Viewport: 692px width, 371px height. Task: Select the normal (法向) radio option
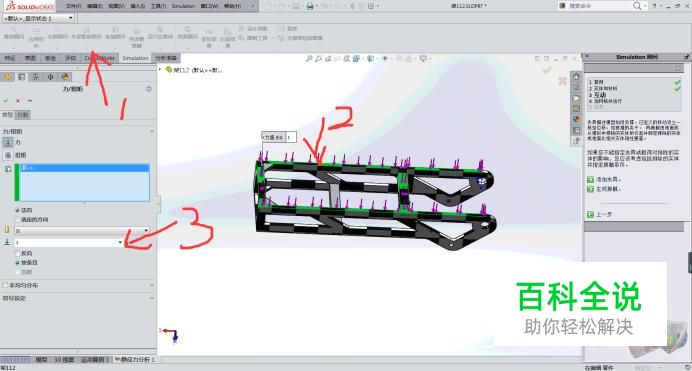tap(18, 210)
